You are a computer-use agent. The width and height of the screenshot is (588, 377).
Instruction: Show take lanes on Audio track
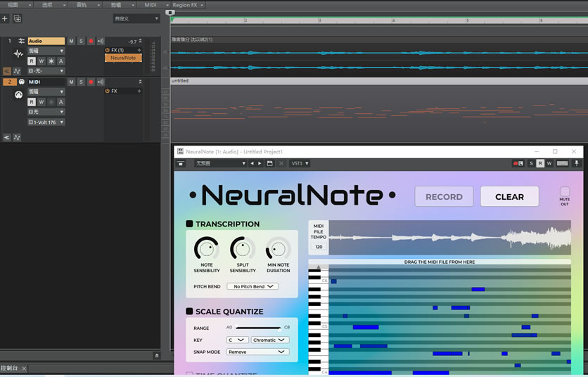click(7, 71)
